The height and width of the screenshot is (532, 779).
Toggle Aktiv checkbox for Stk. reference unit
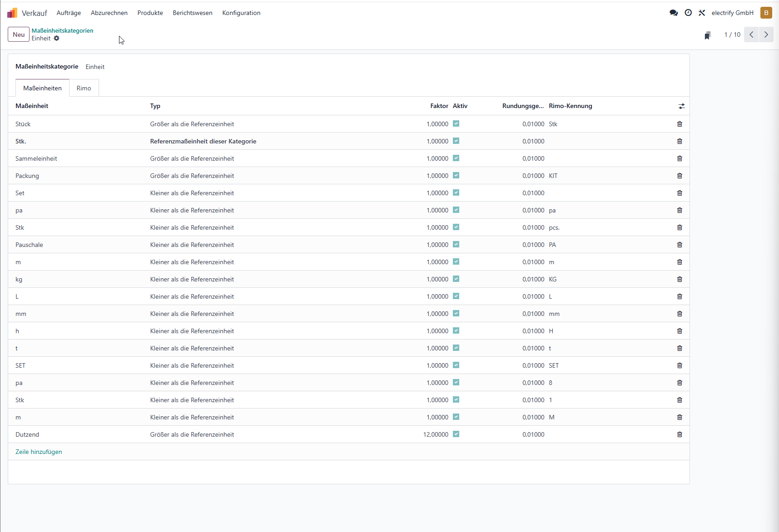456,141
